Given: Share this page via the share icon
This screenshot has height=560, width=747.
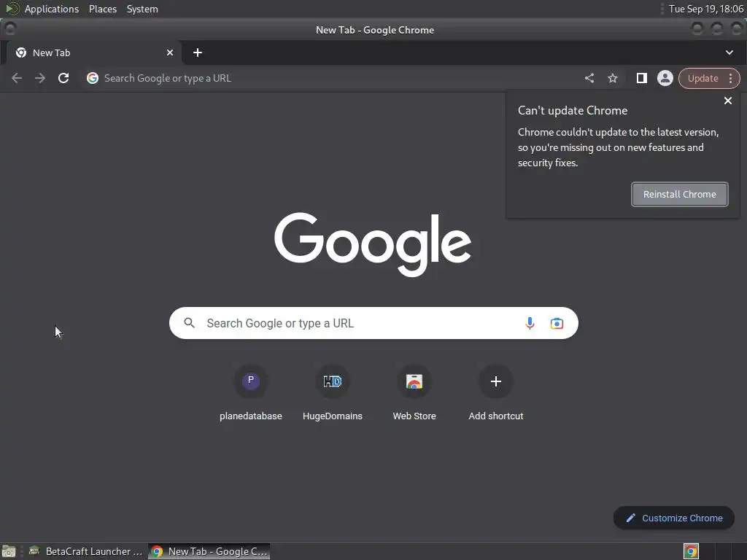Looking at the screenshot, I should pyautogui.click(x=589, y=78).
